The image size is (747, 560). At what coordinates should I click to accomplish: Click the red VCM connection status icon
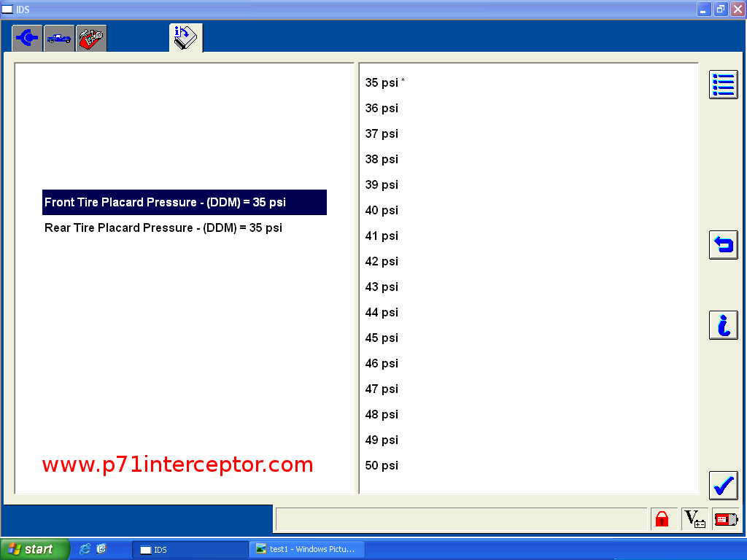coord(725,519)
